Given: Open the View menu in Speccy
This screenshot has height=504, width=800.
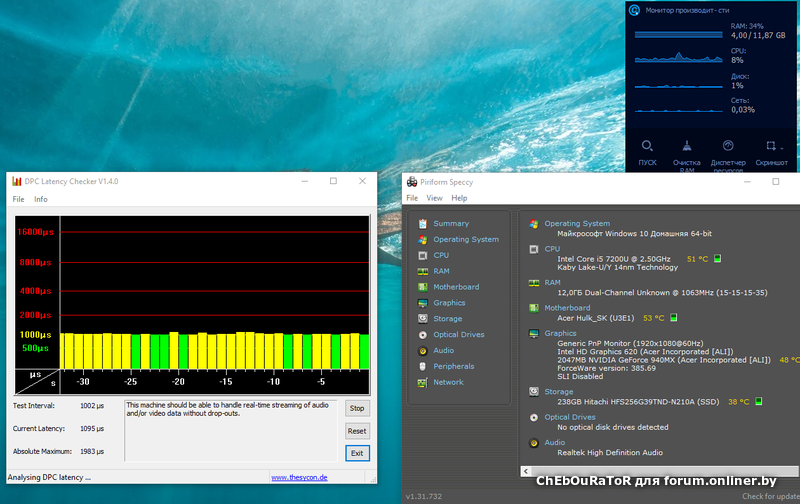Looking at the screenshot, I should coord(434,198).
